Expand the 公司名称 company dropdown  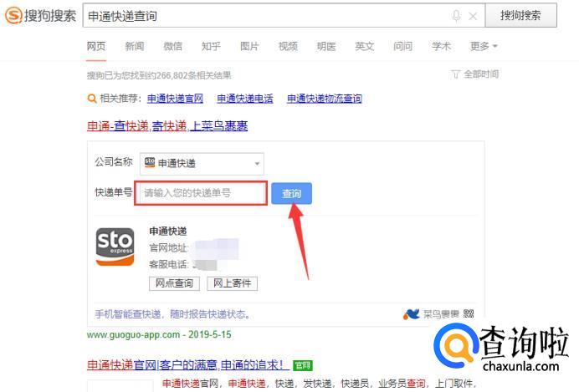(x=202, y=163)
